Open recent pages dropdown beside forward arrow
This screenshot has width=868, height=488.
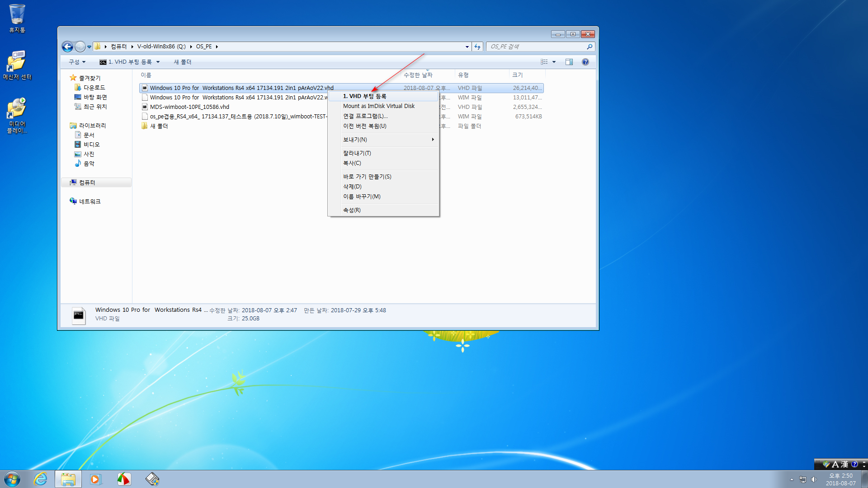[x=89, y=47]
